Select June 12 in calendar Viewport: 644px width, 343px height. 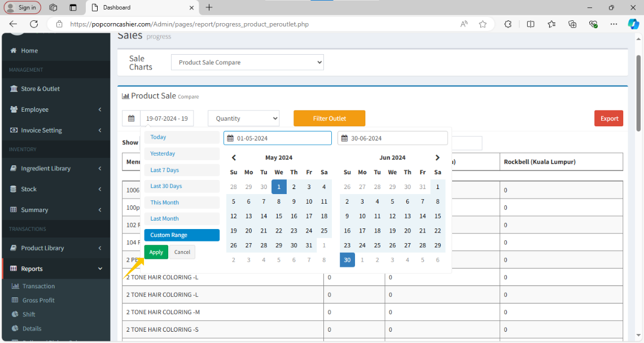point(393,216)
